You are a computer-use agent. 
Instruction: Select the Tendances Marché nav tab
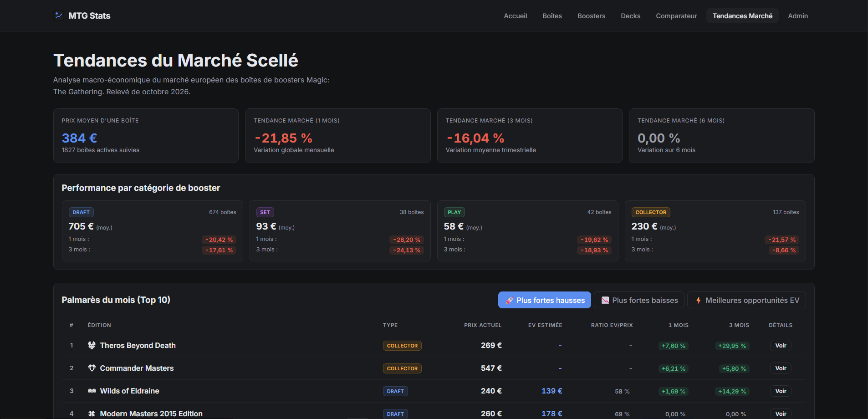click(x=742, y=15)
